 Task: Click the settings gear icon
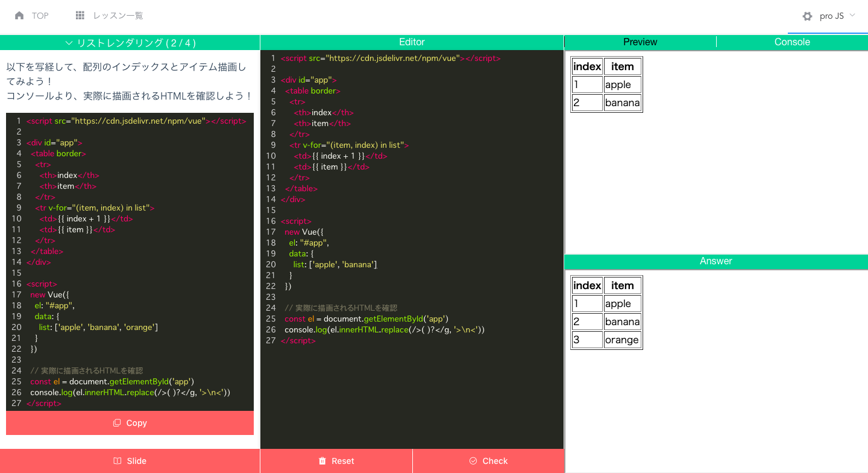[x=807, y=16]
